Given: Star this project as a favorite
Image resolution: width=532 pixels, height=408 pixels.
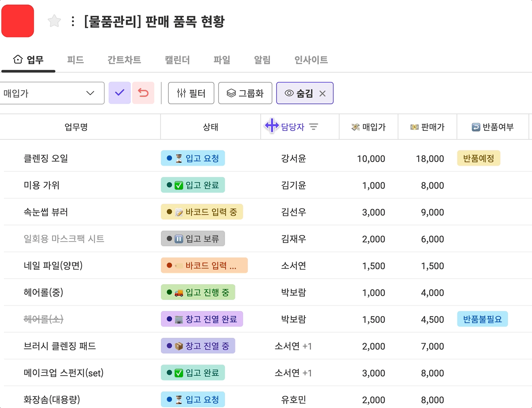Looking at the screenshot, I should [x=54, y=21].
